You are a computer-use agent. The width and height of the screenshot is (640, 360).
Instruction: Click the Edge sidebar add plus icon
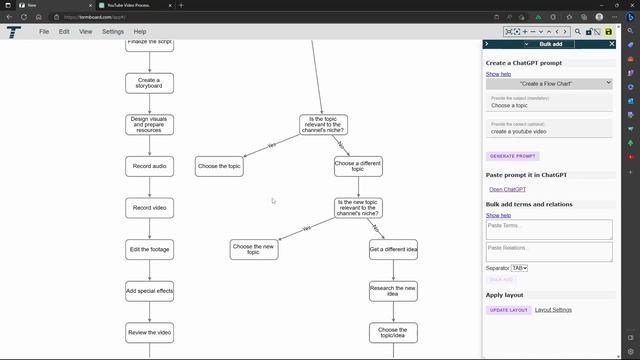[x=631, y=172]
